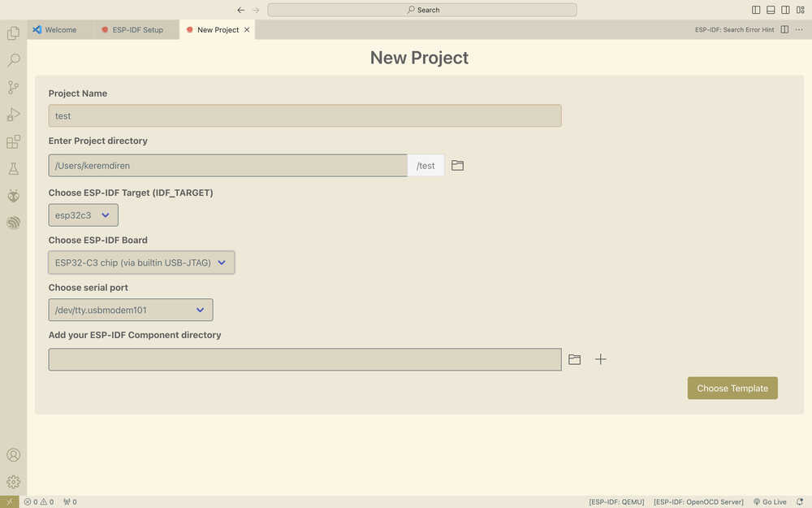The height and width of the screenshot is (508, 812).
Task: Open the Run and Debug panel
Action: [x=13, y=114]
